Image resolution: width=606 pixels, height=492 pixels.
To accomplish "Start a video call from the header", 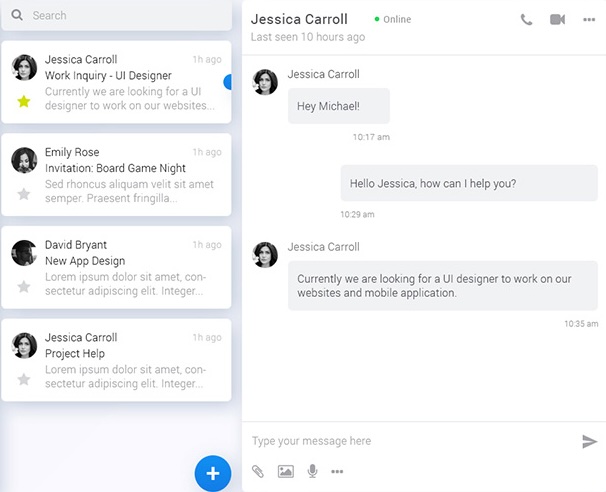I will coord(557,19).
